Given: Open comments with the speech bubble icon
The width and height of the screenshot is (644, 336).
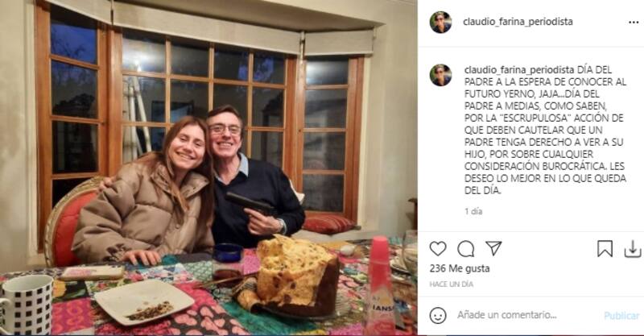Looking at the screenshot, I should coord(466,249).
